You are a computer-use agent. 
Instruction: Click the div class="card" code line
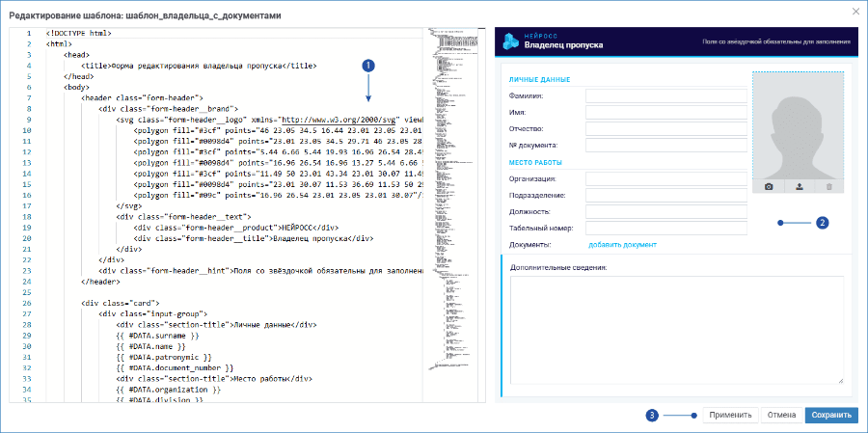[121, 303]
